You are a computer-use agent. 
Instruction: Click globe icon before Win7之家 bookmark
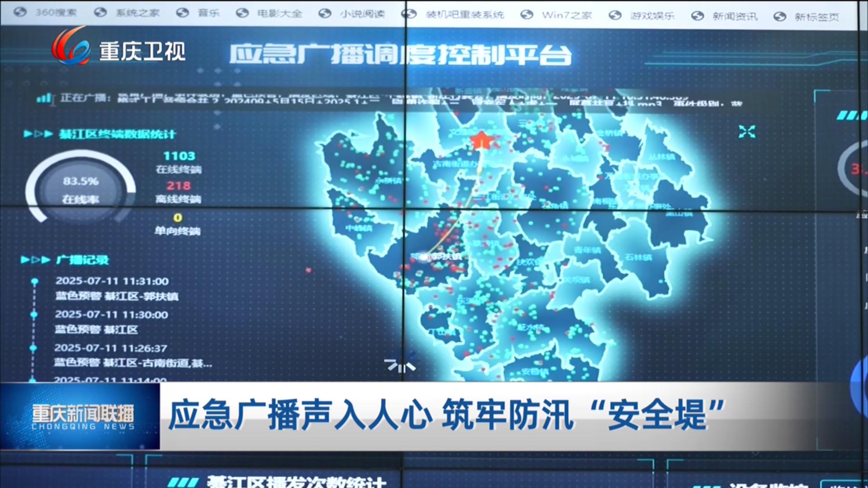[x=527, y=15]
